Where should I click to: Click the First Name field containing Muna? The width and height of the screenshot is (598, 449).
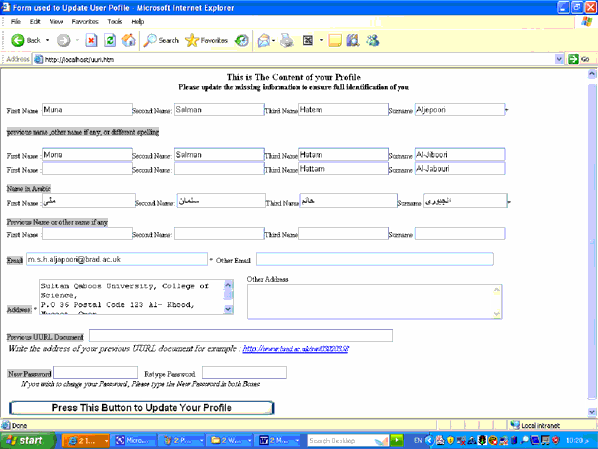87,109
